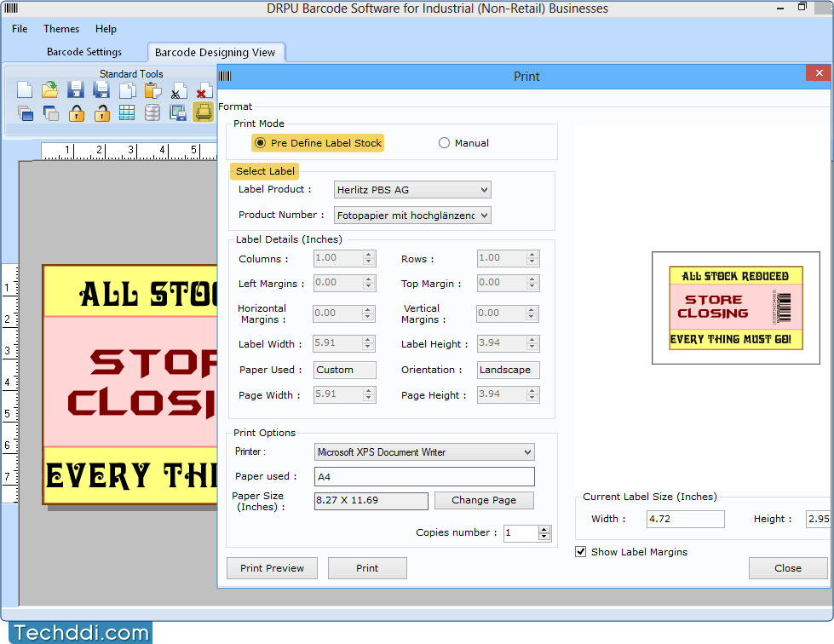Click the Send to Back icon
The width and height of the screenshot is (834, 644).
50,112
